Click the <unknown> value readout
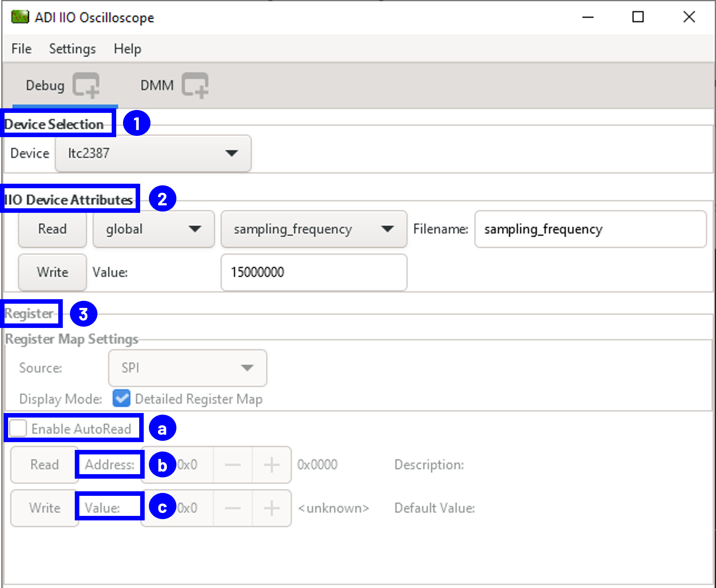Screen dimensions: 716x588 (334, 508)
